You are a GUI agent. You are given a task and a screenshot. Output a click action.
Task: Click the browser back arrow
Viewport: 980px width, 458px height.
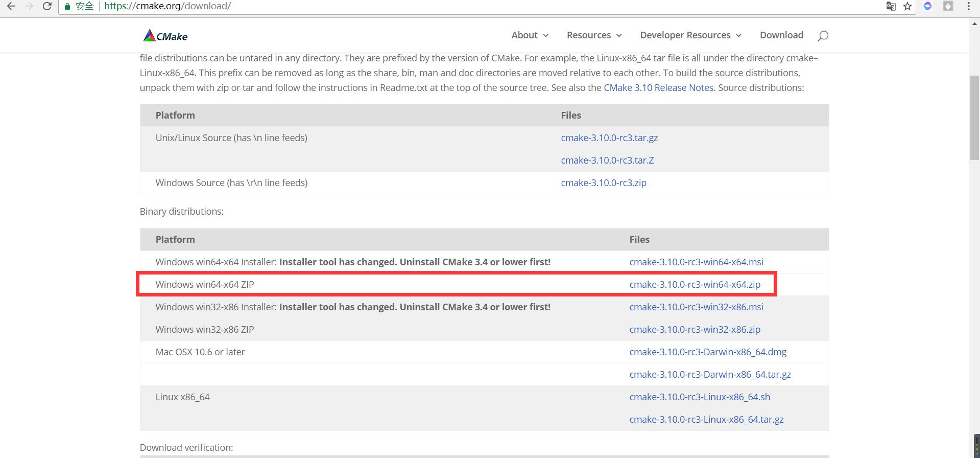point(11,6)
